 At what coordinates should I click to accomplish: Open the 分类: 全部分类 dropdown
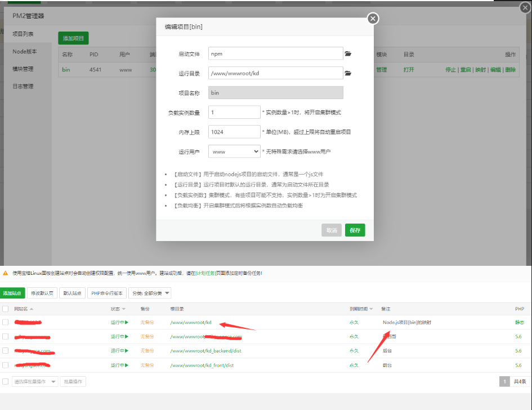click(x=150, y=293)
